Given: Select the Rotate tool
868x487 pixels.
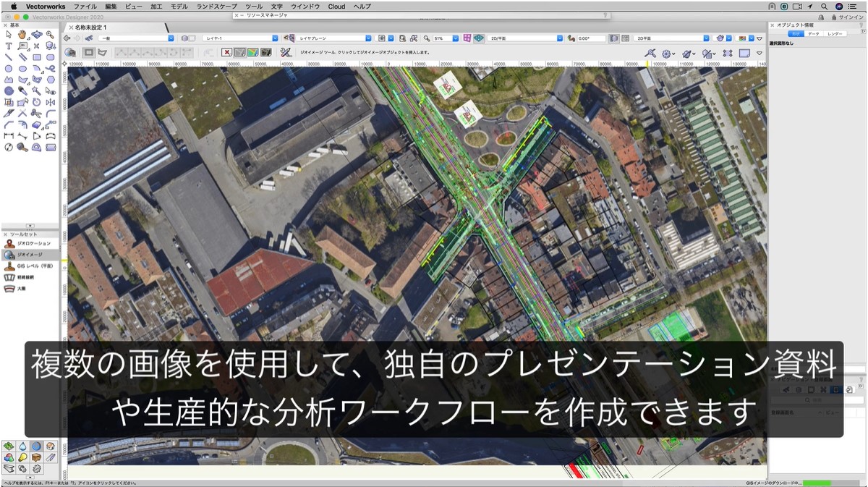Looking at the screenshot, I should 36,102.
